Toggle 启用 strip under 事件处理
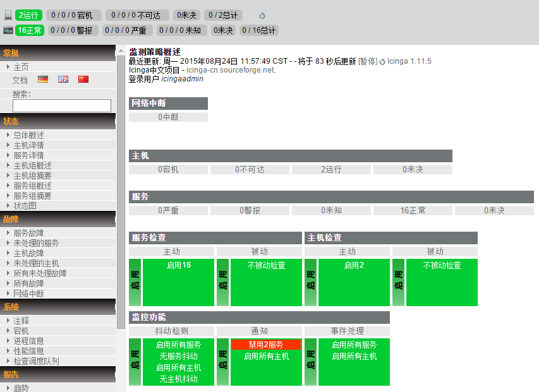 tap(311, 362)
